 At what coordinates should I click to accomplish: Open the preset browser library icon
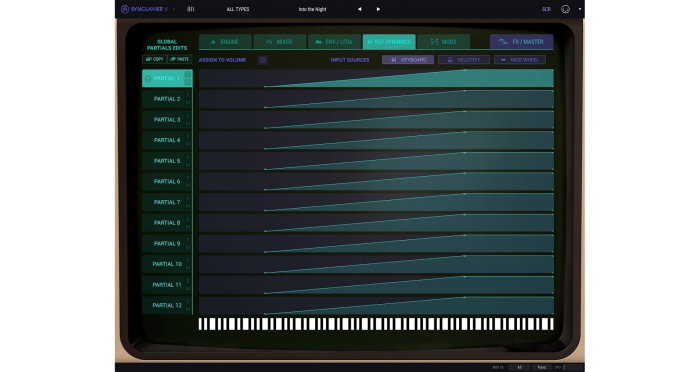191,9
